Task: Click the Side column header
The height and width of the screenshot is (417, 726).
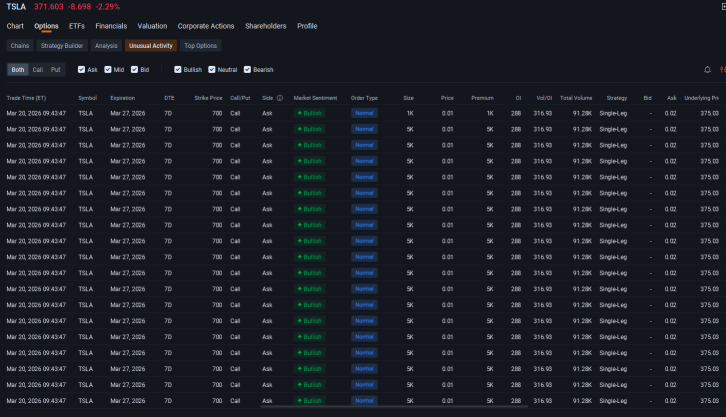Action: [268, 98]
